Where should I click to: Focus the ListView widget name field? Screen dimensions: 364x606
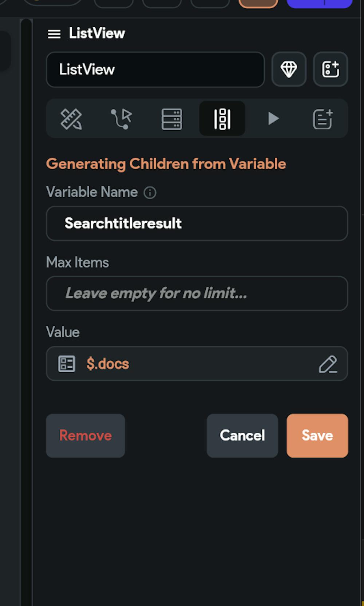point(155,70)
